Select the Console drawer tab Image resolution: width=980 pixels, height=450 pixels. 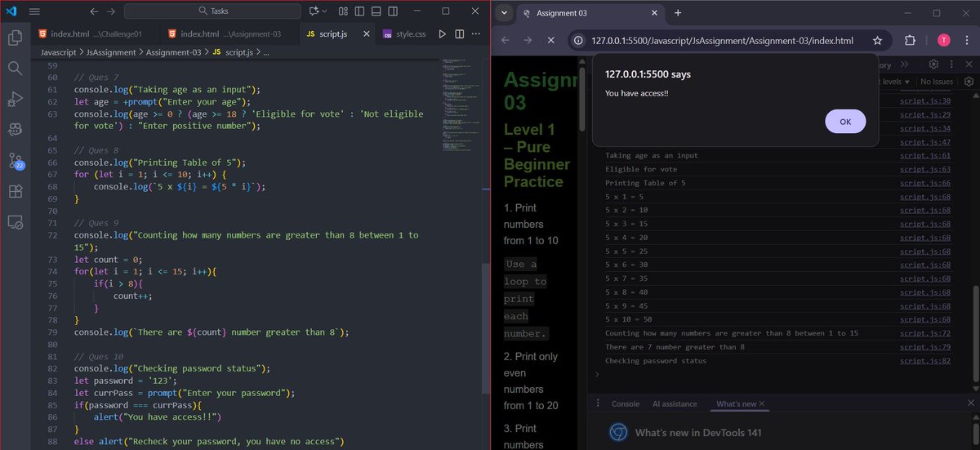click(x=626, y=403)
